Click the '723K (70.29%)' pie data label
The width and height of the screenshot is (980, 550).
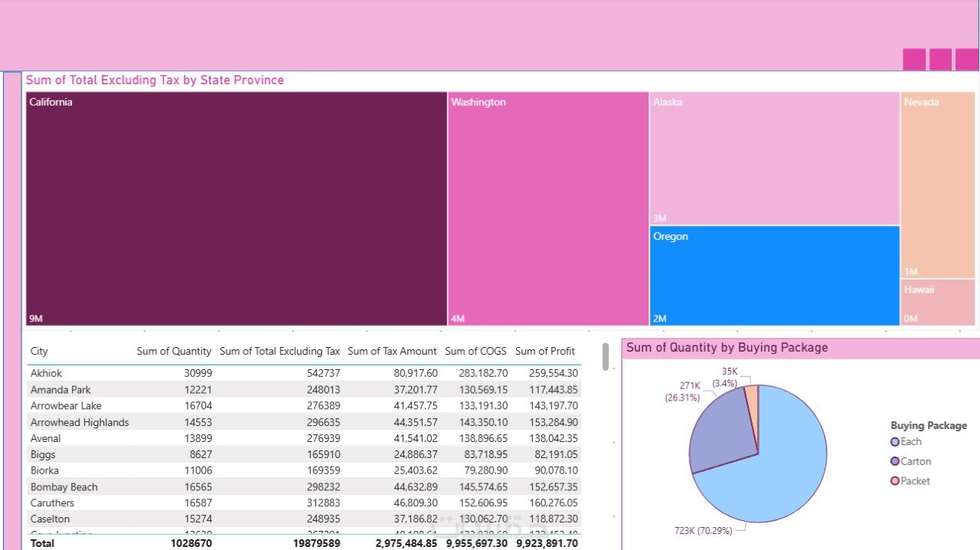704,530
